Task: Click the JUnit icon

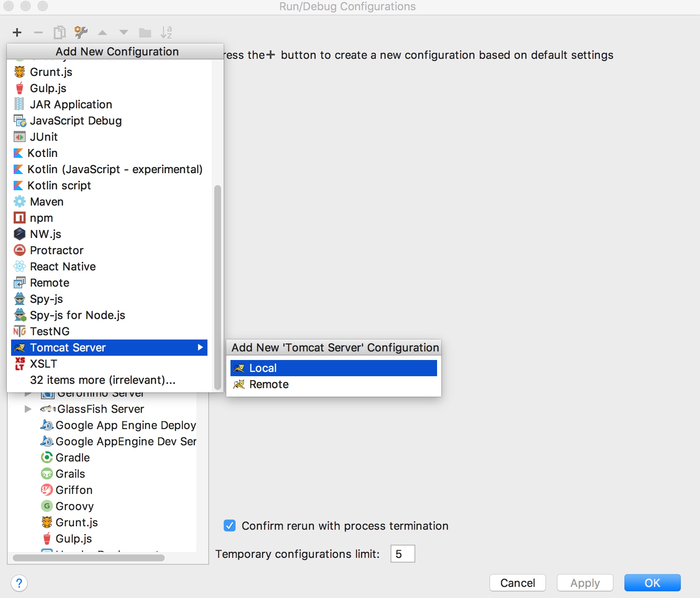Action: click(20, 137)
